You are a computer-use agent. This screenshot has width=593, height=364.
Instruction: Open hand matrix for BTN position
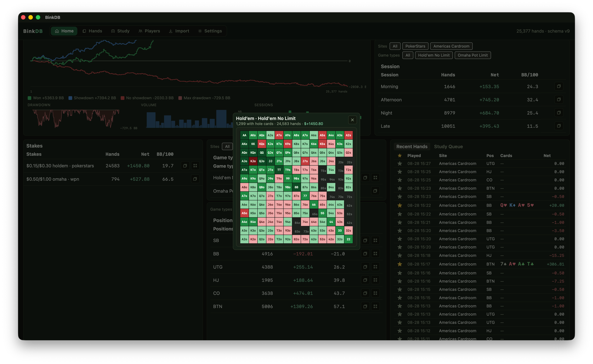(x=375, y=307)
